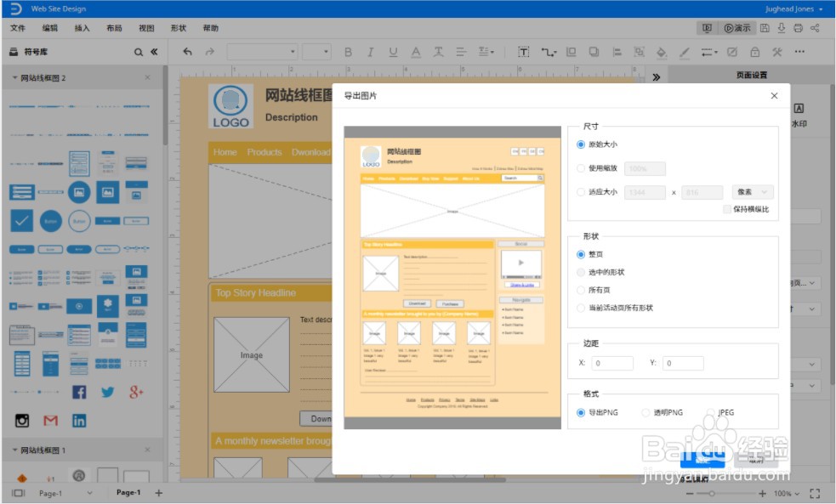This screenshot has height=504, width=836.
Task: Toggle bold formatting
Action: (x=348, y=52)
